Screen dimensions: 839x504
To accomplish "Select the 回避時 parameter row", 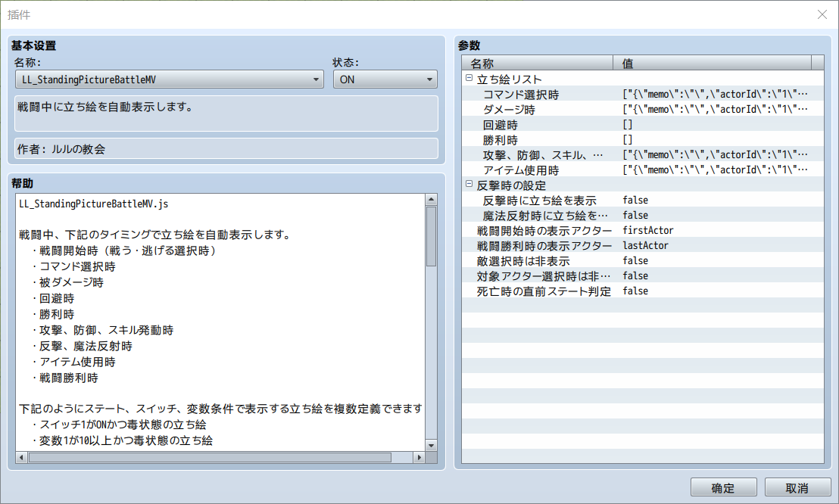I will point(643,125).
